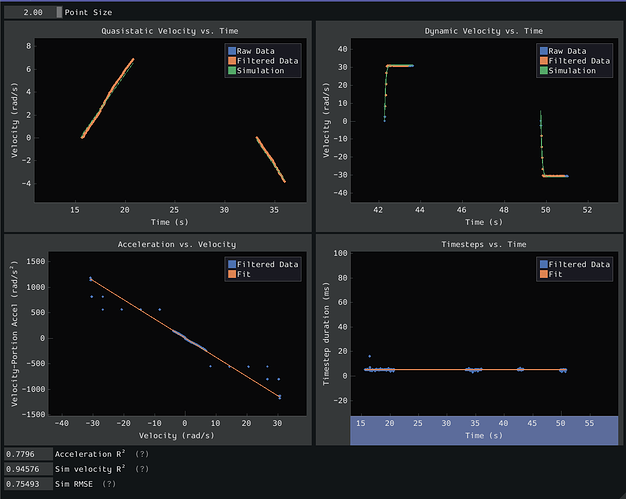This screenshot has height=499, width=626.
Task: Toggle Fit in Acceleration vs. Velocity legend
Action: tap(239, 274)
